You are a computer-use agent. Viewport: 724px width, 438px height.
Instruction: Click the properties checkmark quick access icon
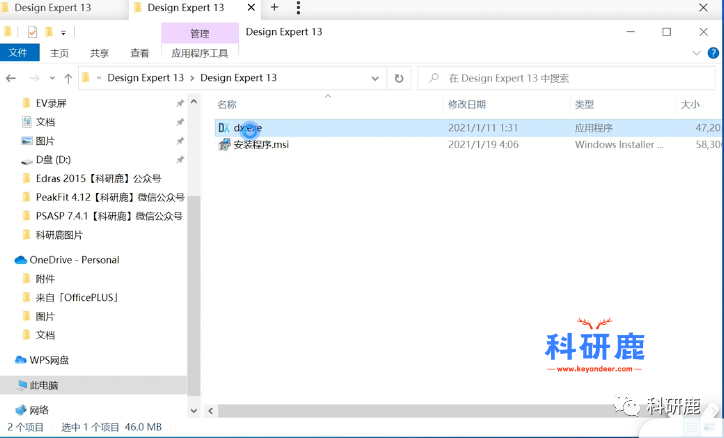(33, 32)
